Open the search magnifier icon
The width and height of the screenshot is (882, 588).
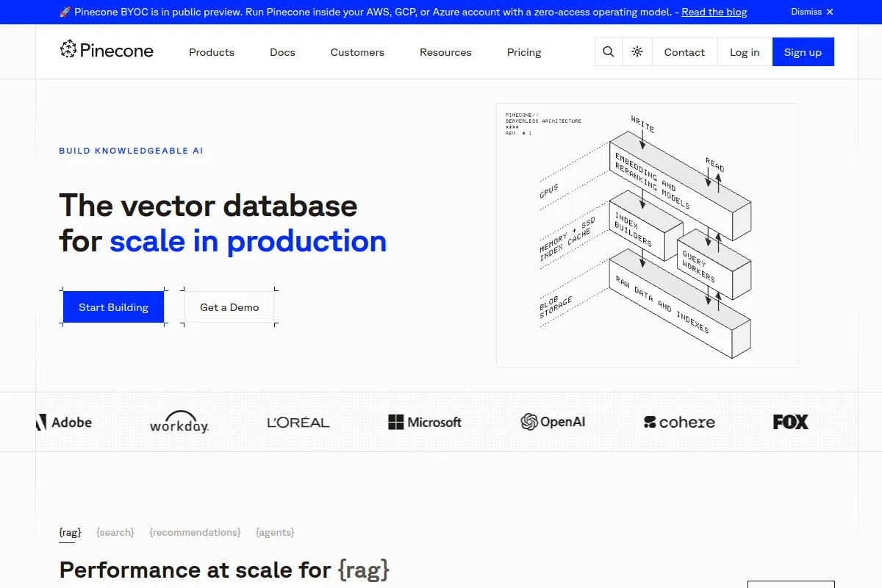(608, 52)
